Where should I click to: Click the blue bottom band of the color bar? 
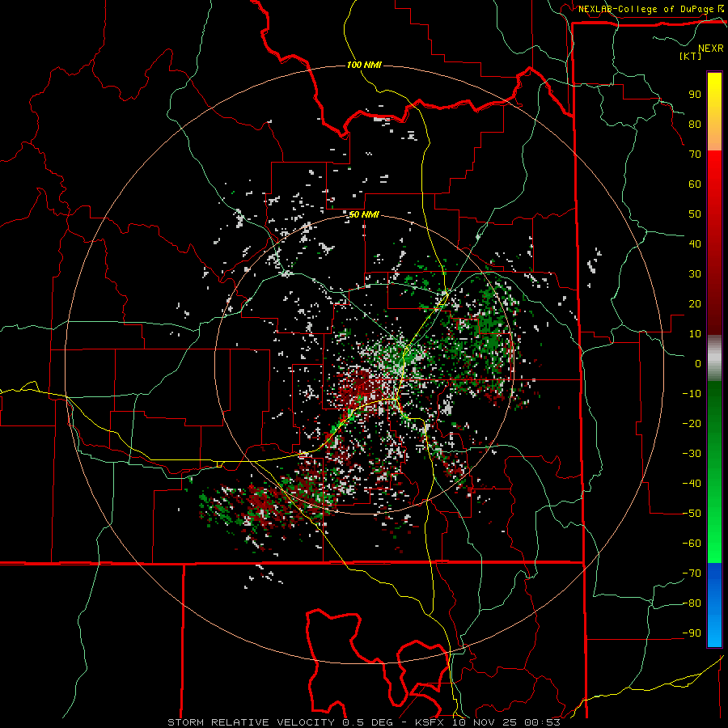[x=714, y=605]
